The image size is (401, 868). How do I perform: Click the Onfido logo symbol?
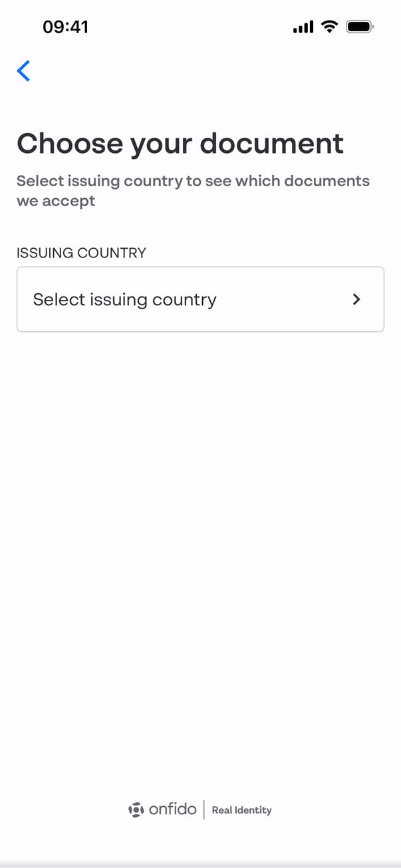coord(136,809)
